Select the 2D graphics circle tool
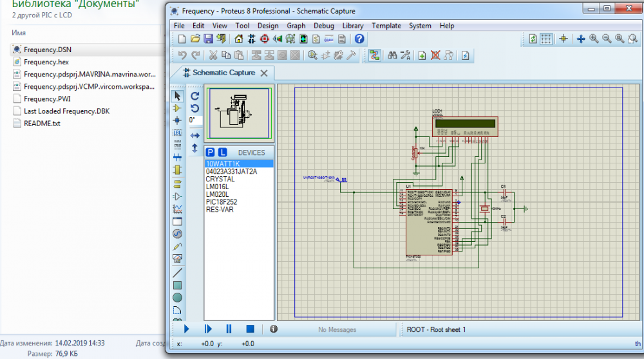This screenshot has height=359, width=644. coord(177,298)
